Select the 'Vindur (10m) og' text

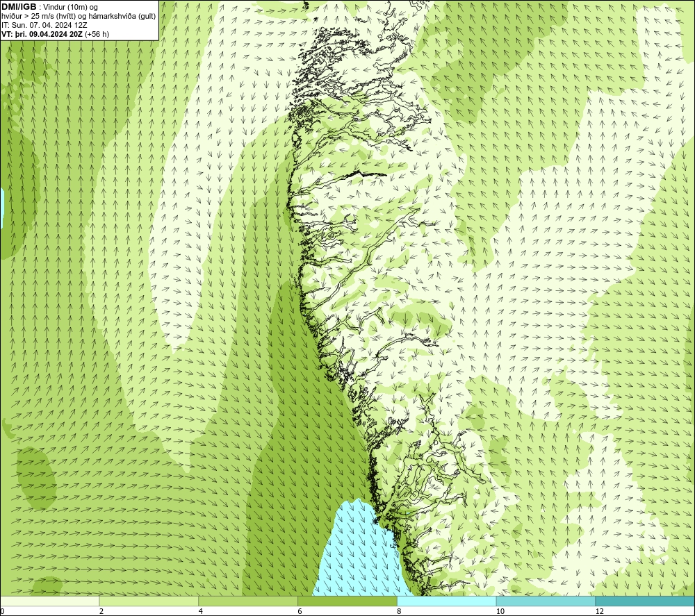point(70,8)
